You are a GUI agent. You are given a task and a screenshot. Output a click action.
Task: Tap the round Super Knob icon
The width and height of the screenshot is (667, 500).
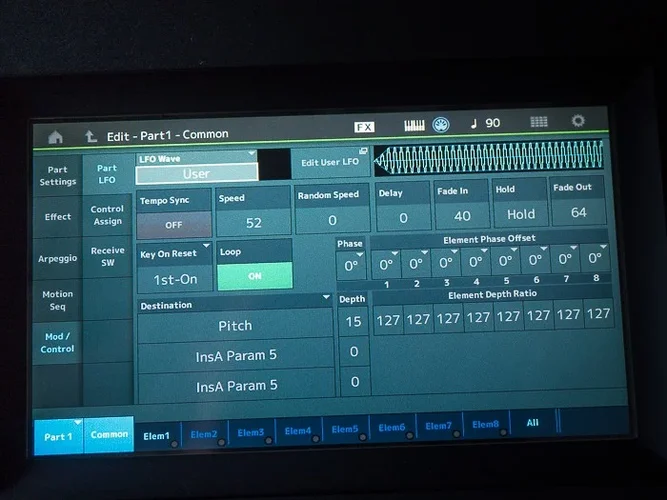coord(441,124)
